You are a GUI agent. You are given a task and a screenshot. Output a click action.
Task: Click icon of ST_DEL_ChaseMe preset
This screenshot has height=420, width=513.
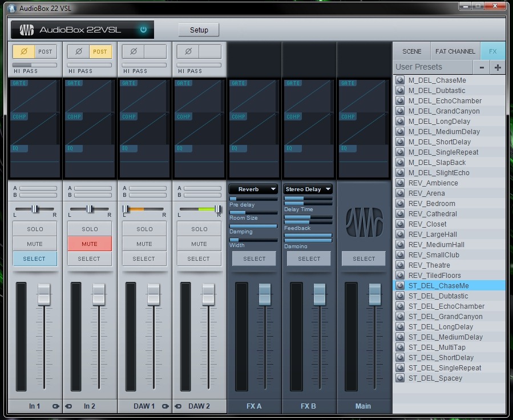point(400,285)
